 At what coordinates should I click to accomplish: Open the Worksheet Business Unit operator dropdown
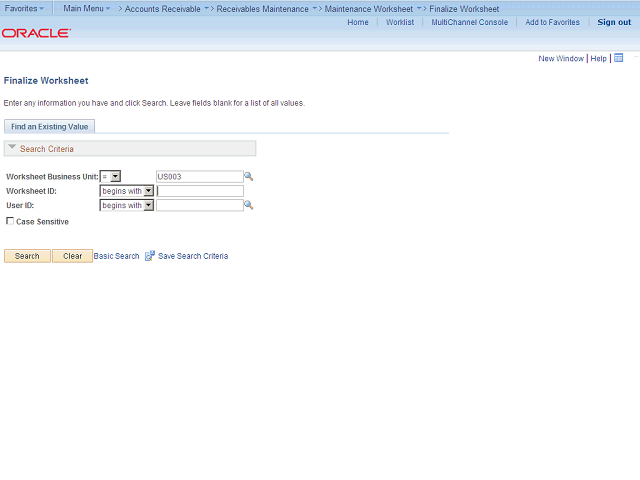110,176
